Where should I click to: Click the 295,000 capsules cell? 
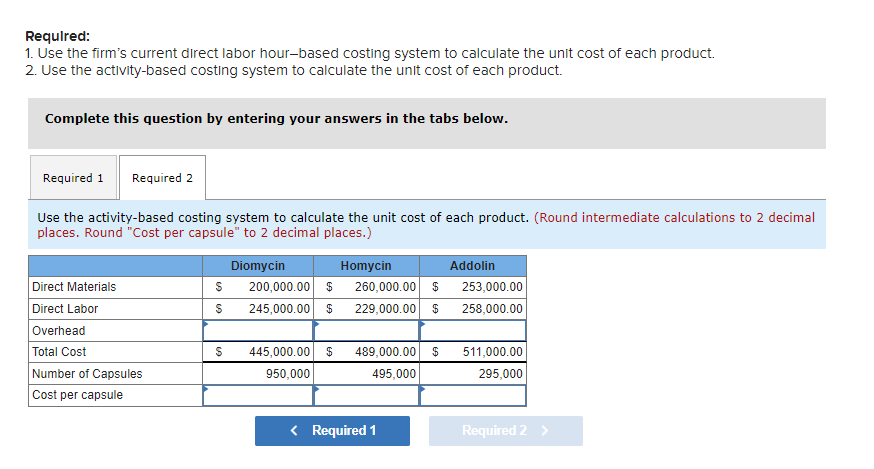click(473, 374)
